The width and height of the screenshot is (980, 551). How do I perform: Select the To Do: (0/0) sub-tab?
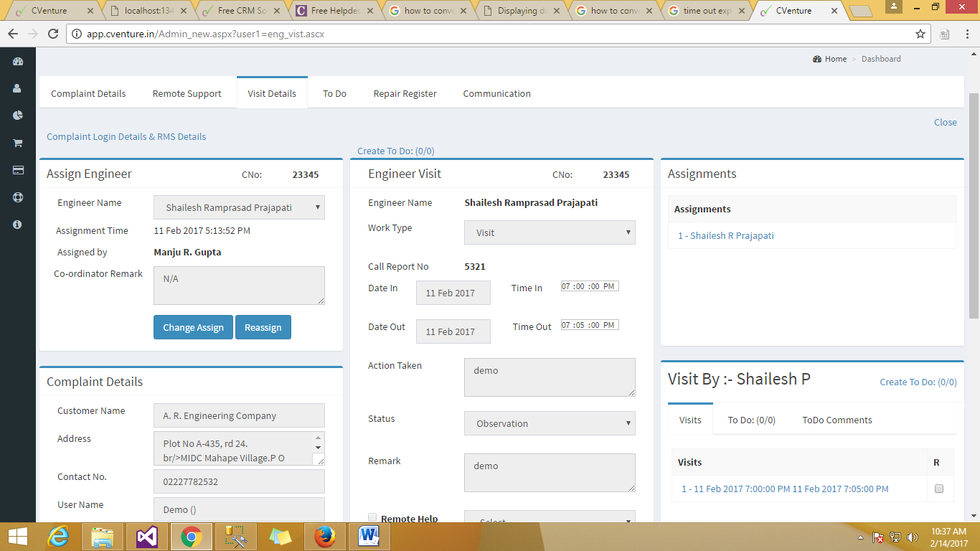751,420
